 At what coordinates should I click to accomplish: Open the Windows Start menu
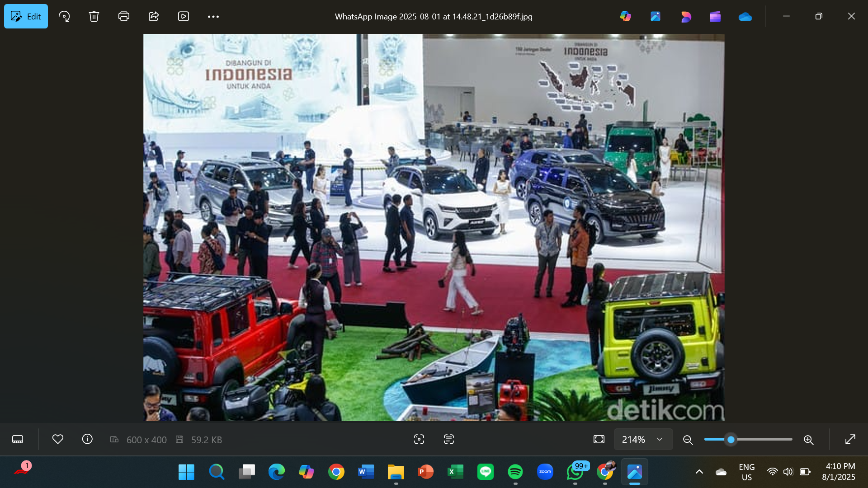tap(186, 472)
